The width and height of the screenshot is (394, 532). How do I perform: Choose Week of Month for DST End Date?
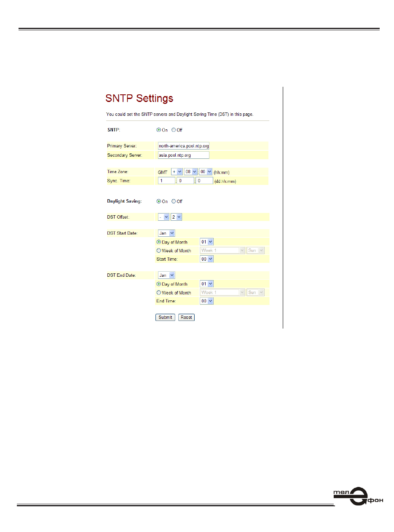click(x=159, y=293)
